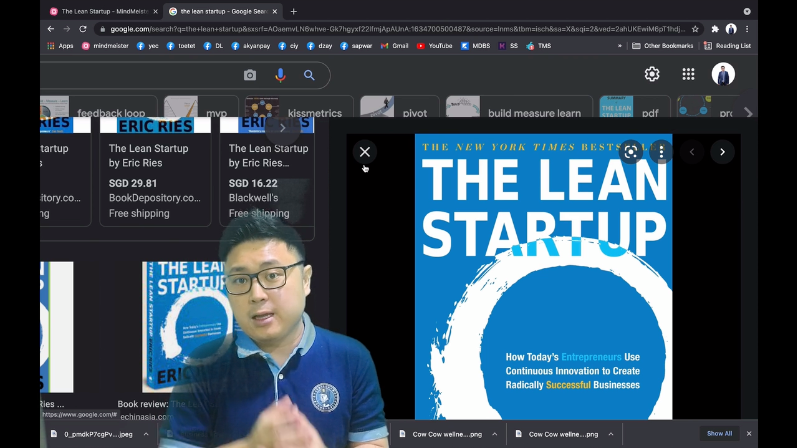Open the Reading List
Screen dimensions: 797x448
point(727,46)
